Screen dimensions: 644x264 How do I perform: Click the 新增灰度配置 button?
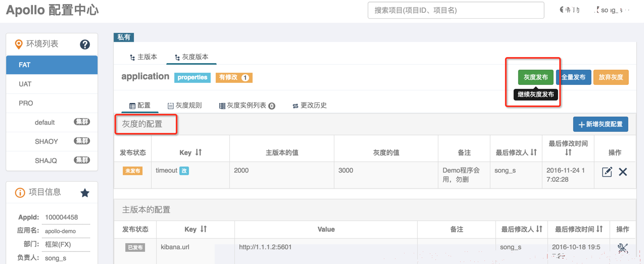[x=601, y=124]
